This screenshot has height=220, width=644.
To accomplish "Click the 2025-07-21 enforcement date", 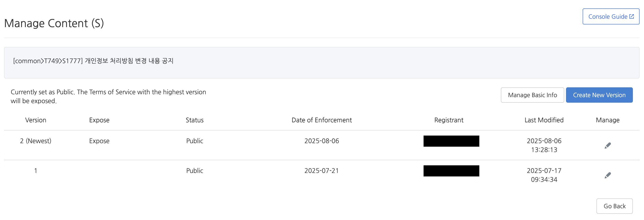I will click(x=322, y=171).
